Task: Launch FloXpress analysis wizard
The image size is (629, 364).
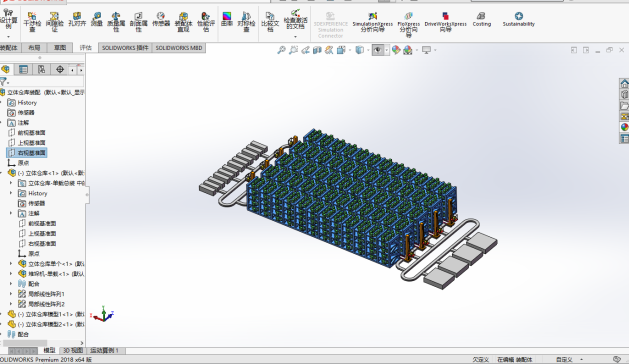Action: coord(408,24)
